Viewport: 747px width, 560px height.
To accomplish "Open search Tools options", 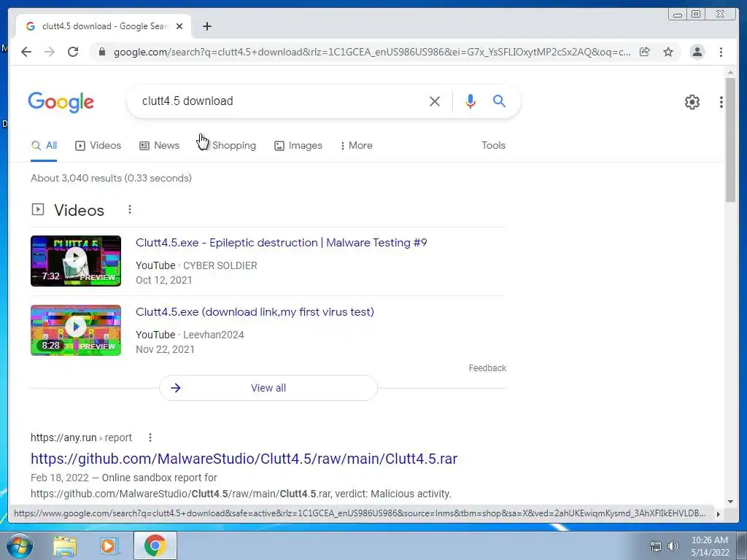I will pos(493,145).
